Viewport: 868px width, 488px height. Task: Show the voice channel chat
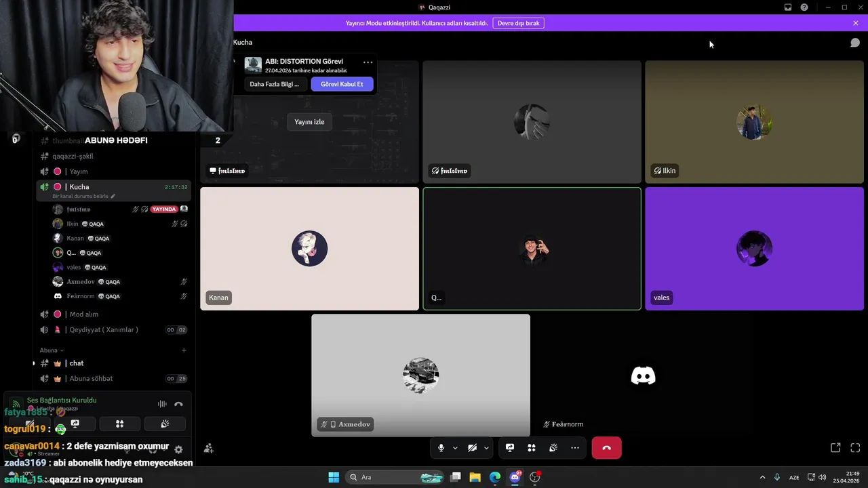[855, 43]
